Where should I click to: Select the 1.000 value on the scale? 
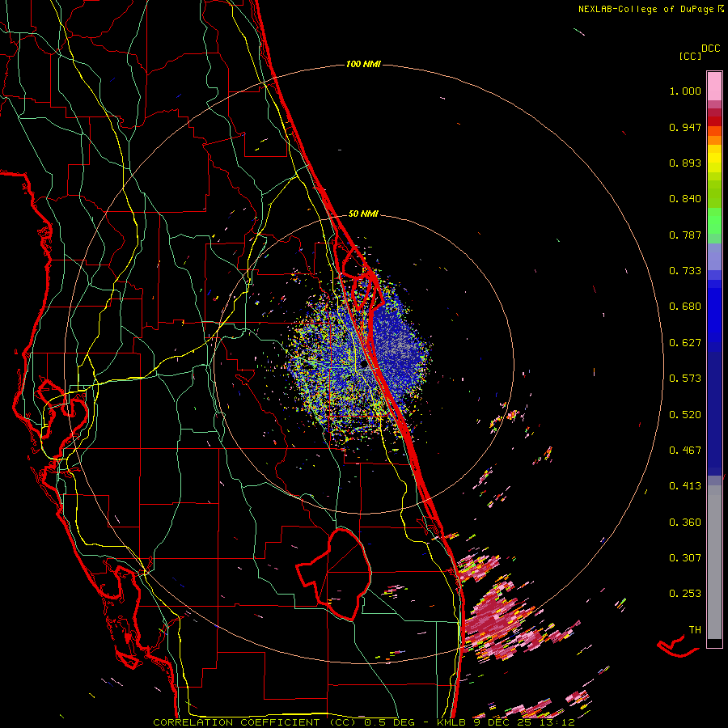point(685,91)
